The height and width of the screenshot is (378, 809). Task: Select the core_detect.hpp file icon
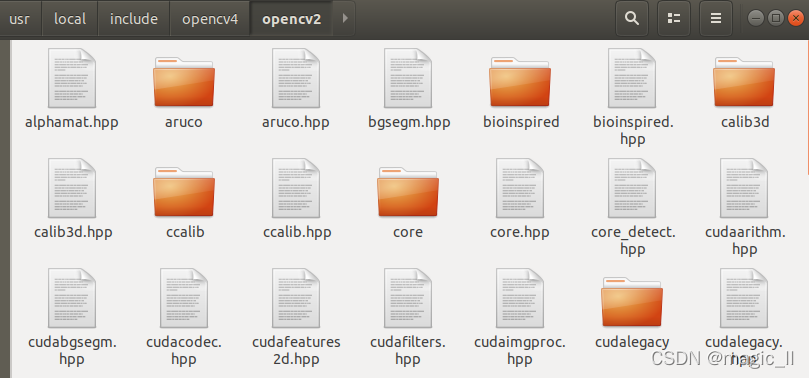tap(632, 188)
